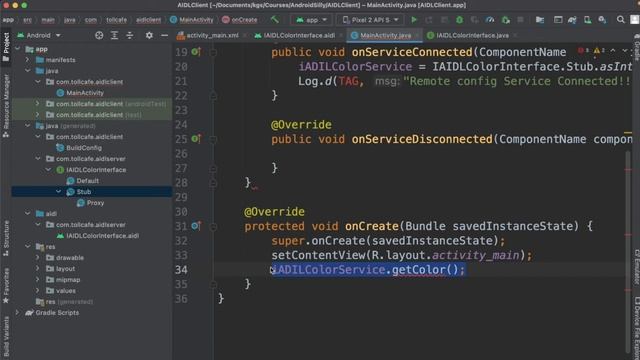Click Expand All in Project panel
640x360 pixels.
click(x=114, y=36)
